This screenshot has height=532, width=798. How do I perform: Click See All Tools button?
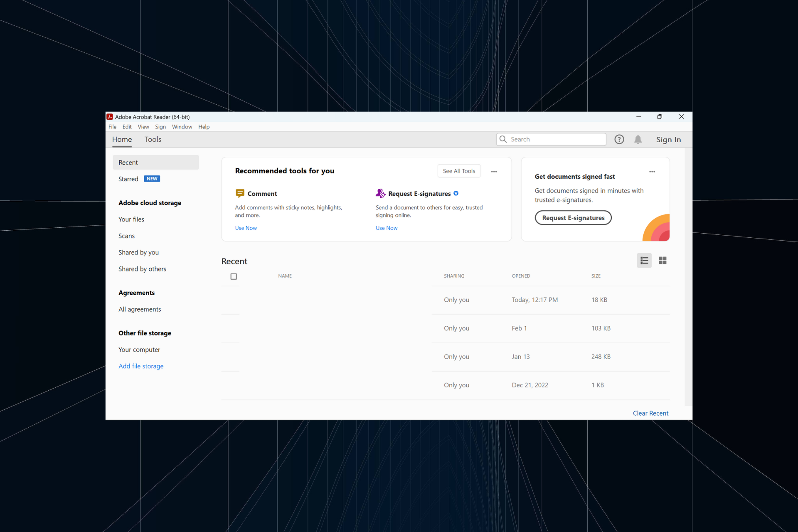pos(459,171)
